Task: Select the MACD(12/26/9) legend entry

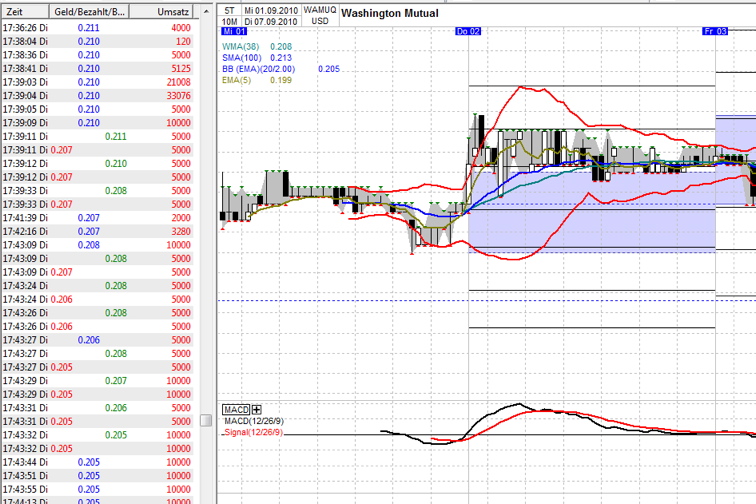Action: (254, 421)
